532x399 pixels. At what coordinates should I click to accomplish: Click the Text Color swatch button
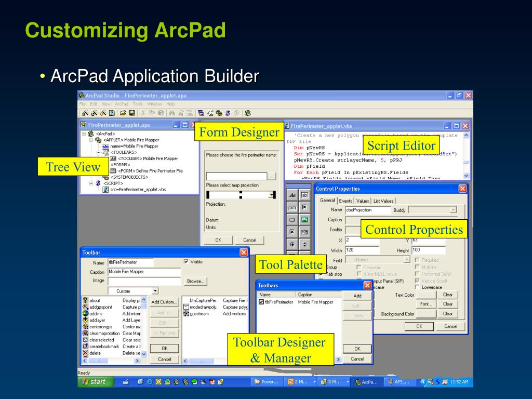tap(426, 295)
